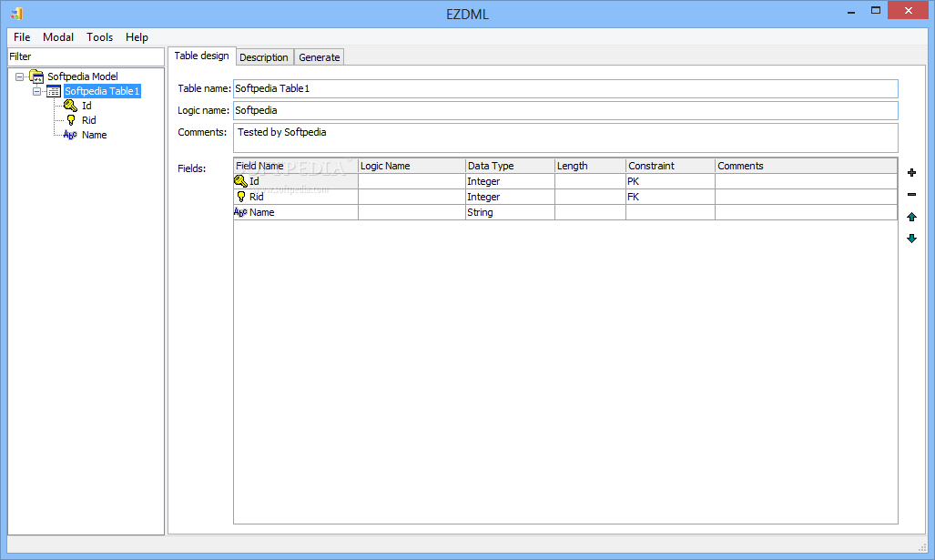Click the Field Name column header

pos(296,166)
